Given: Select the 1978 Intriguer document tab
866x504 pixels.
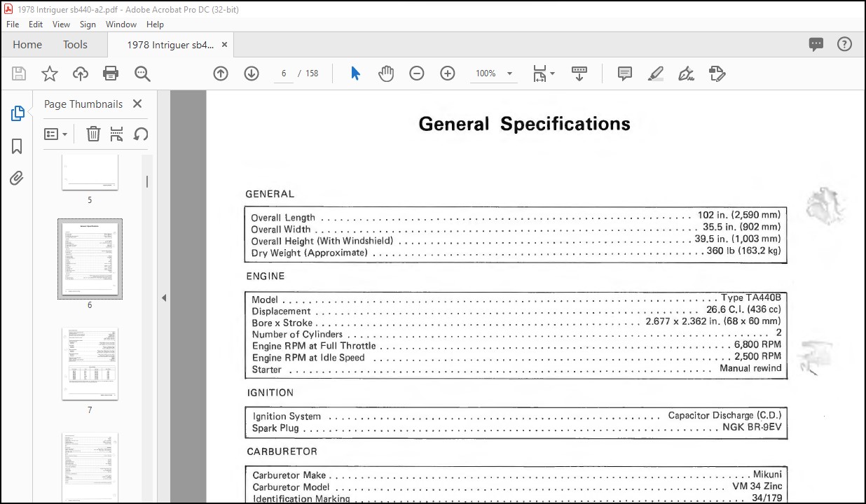Looking at the screenshot, I should (x=170, y=44).
